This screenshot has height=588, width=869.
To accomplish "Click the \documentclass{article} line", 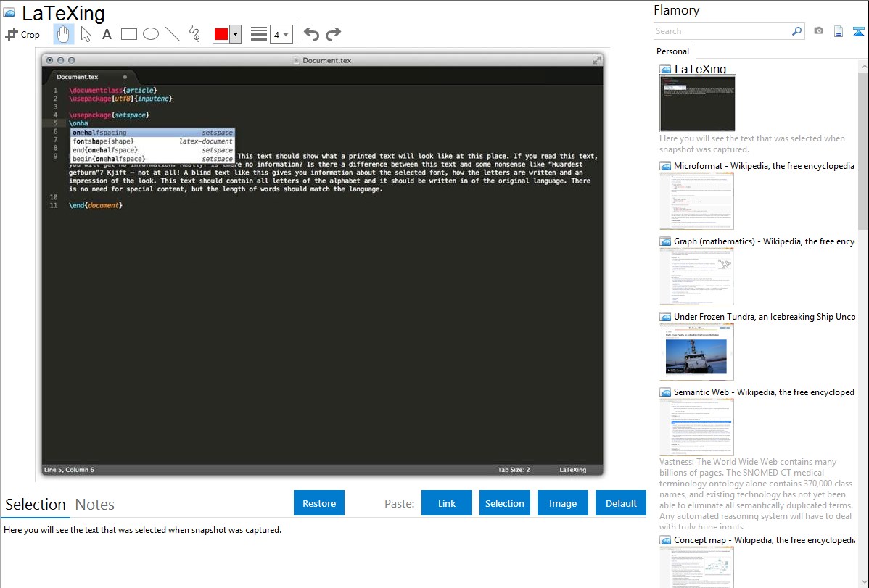I will pos(113,91).
